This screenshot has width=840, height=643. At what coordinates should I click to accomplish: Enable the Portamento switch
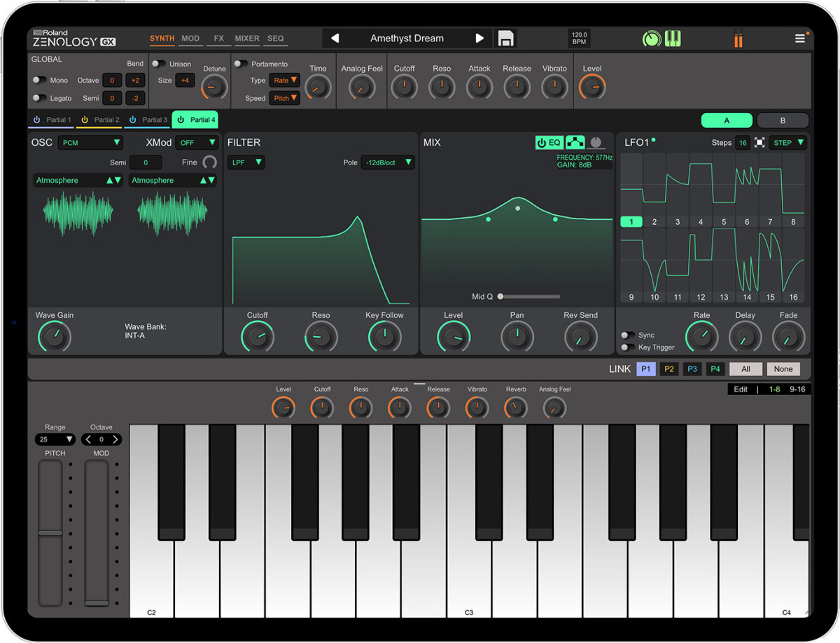coord(241,64)
